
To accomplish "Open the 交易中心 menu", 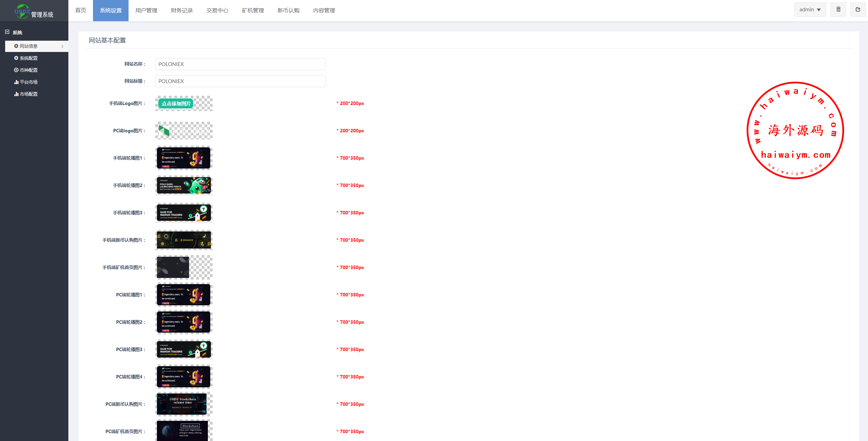I will tap(217, 11).
